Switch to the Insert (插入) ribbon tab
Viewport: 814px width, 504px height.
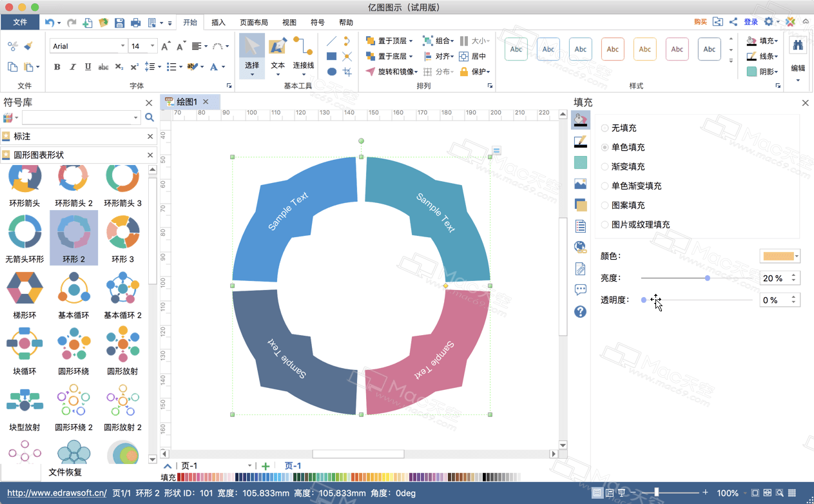(218, 23)
